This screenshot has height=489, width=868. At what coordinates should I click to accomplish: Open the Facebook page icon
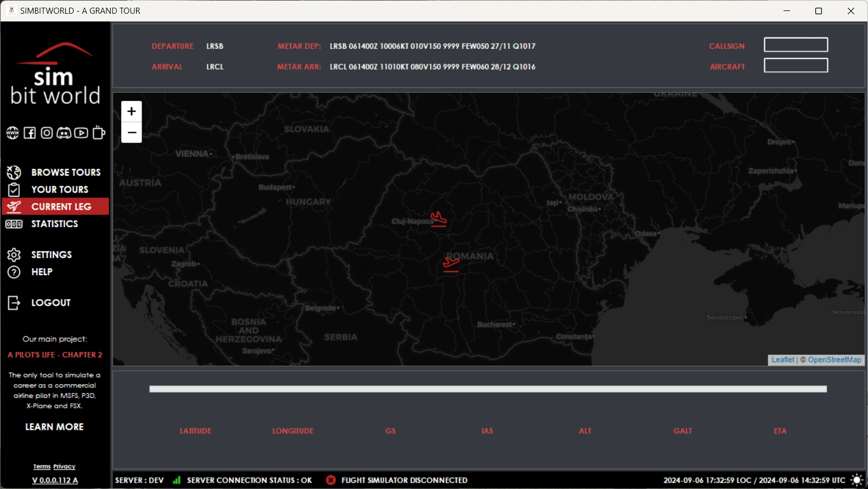(x=30, y=133)
